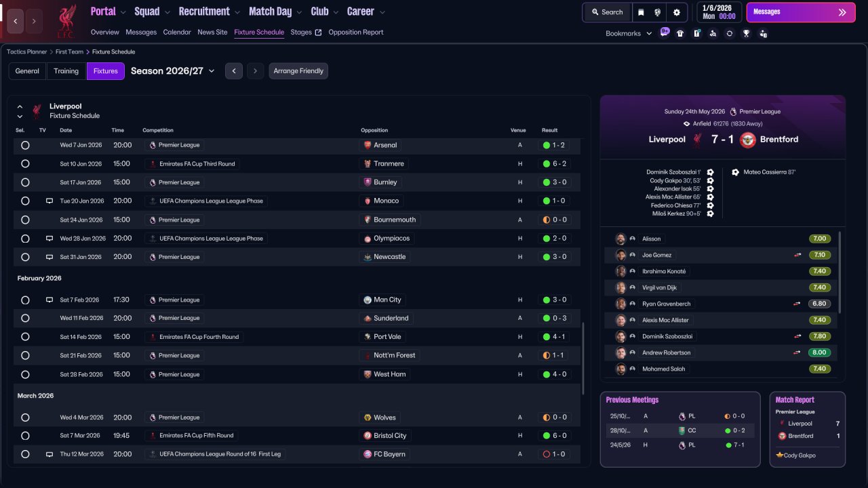Open the bookmark icon beside Search
This screenshot has height=488, width=868.
[x=642, y=12]
